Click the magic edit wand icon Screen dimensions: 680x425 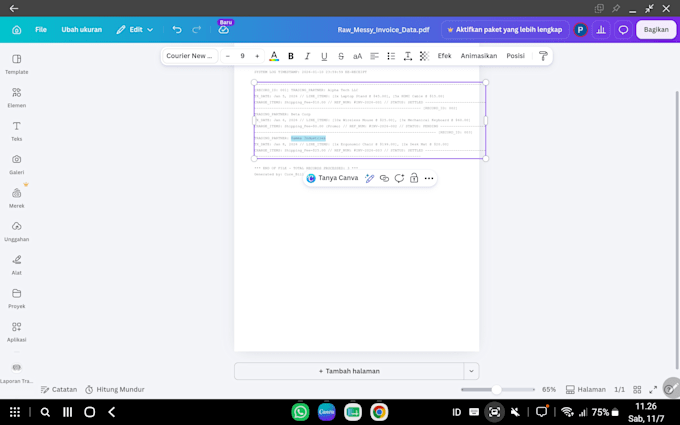click(369, 178)
